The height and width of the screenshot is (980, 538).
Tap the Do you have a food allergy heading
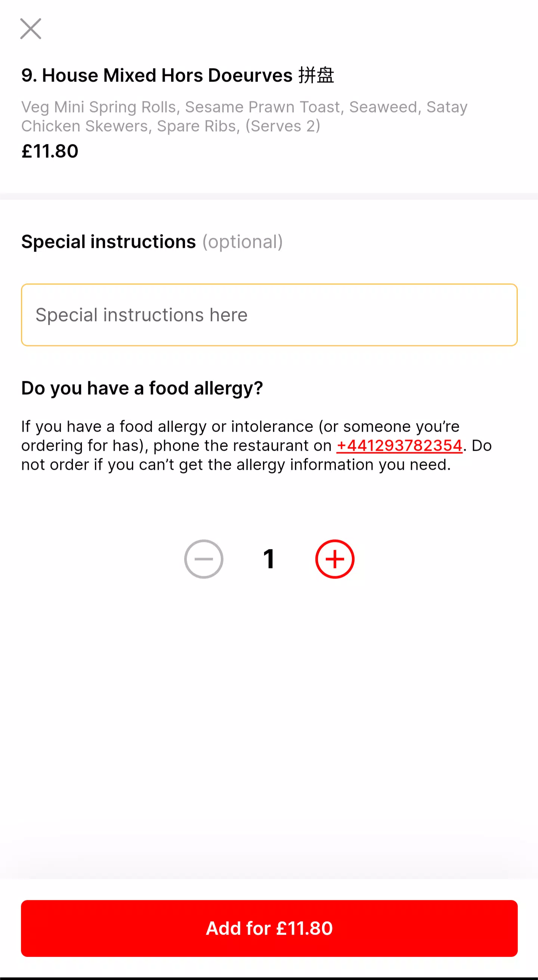pyautogui.click(x=142, y=388)
